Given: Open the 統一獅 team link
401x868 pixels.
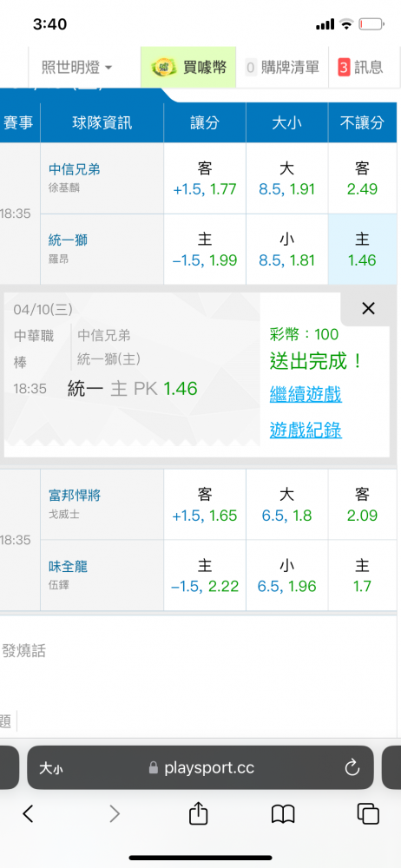Looking at the screenshot, I should point(68,240).
